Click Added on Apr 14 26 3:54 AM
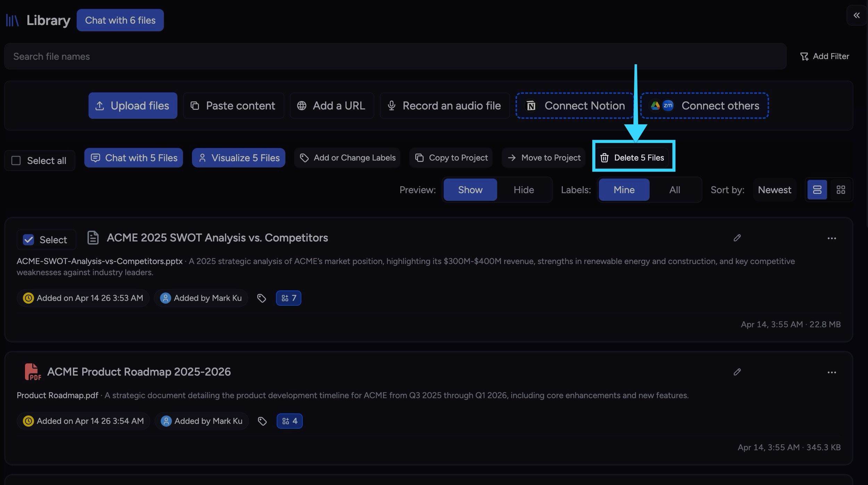This screenshot has width=868, height=485. [x=83, y=421]
